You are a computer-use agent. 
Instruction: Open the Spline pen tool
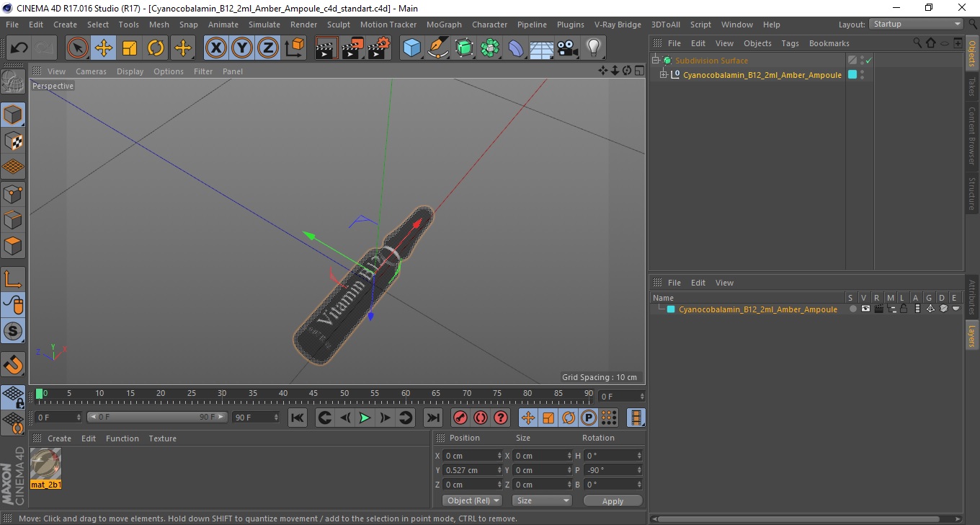pos(438,48)
